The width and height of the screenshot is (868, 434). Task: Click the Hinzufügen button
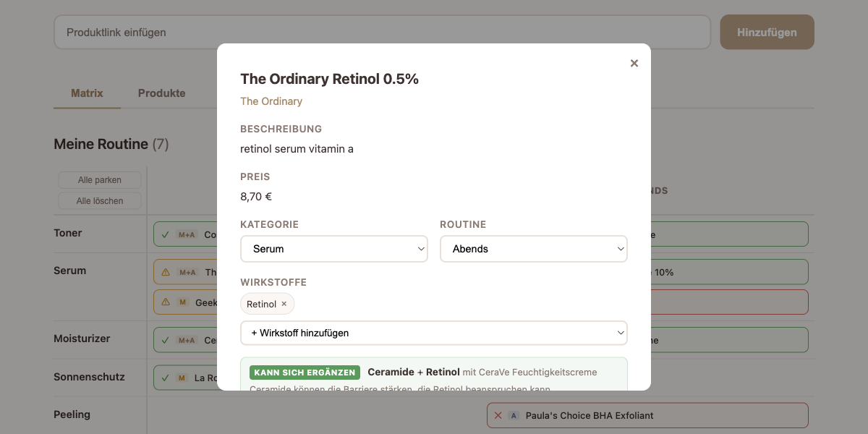[x=767, y=33]
